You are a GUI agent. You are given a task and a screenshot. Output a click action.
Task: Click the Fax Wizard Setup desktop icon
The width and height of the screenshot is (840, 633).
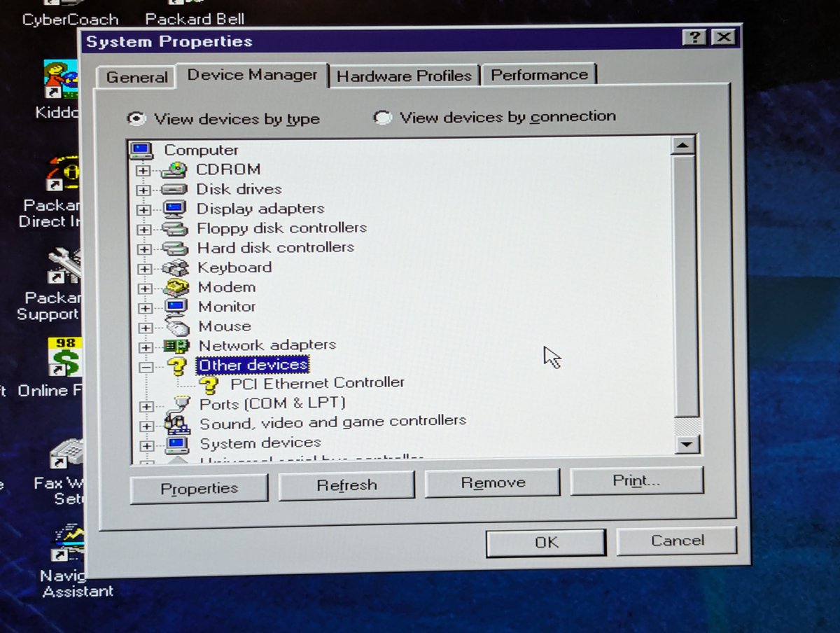point(66,454)
